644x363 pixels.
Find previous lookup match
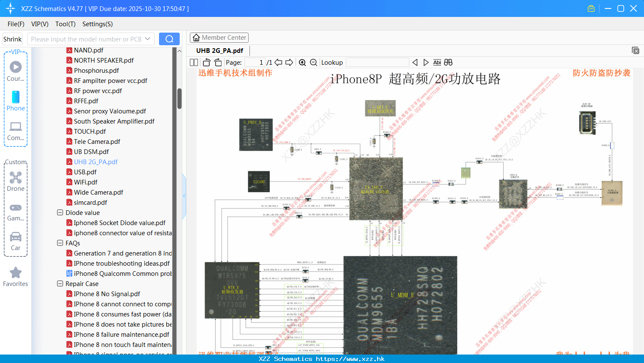(415, 62)
